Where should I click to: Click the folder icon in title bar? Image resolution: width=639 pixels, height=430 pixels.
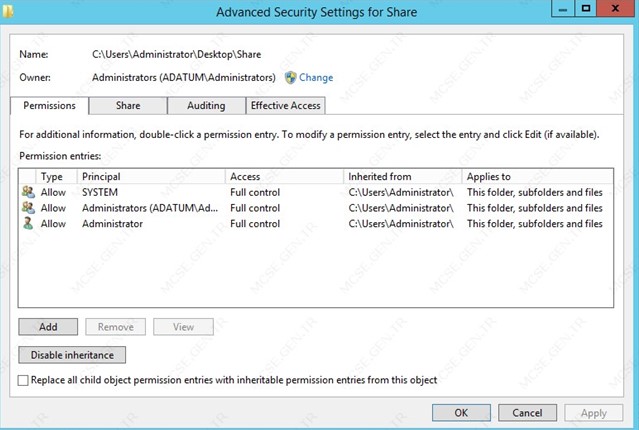click(7, 11)
